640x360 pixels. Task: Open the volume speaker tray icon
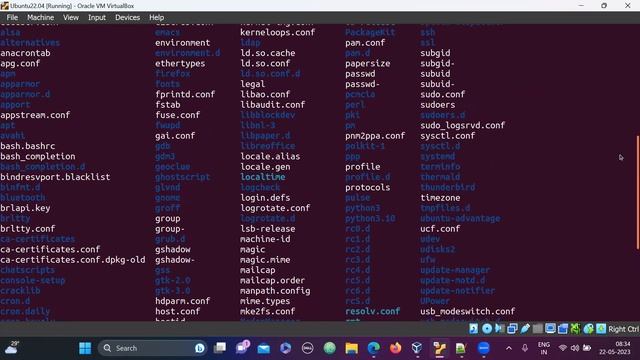point(575,348)
